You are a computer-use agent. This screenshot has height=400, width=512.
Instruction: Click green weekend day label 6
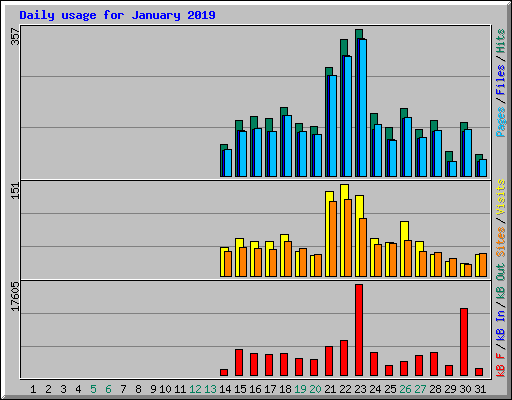(108, 389)
